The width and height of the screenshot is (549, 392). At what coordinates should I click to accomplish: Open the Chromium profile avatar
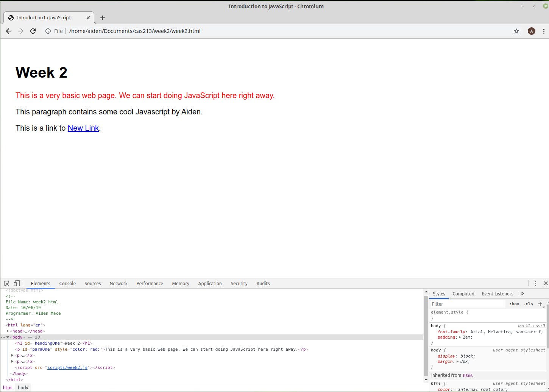pos(532,31)
